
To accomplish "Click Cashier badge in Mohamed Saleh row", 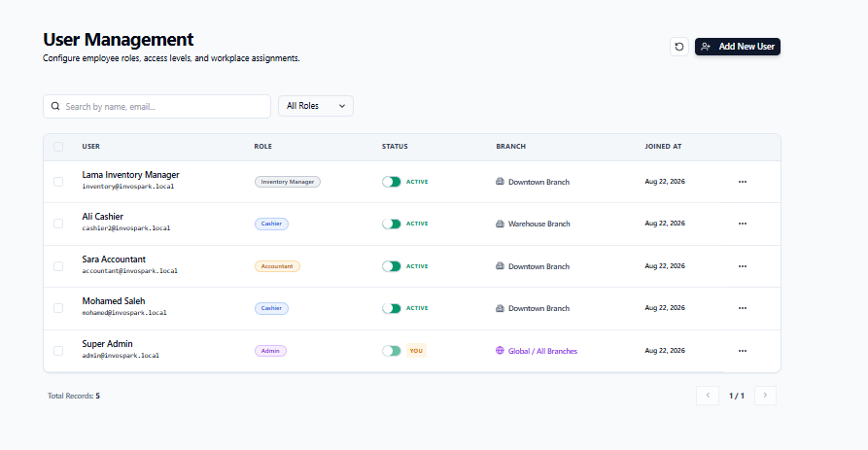I will (x=271, y=308).
